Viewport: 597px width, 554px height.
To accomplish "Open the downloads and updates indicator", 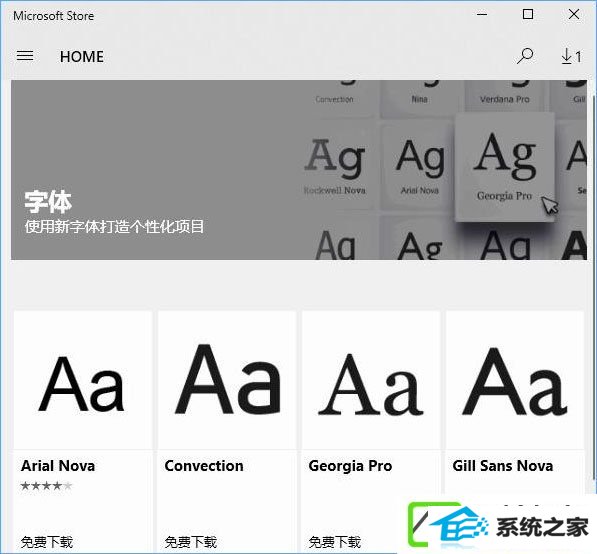I will click(571, 56).
